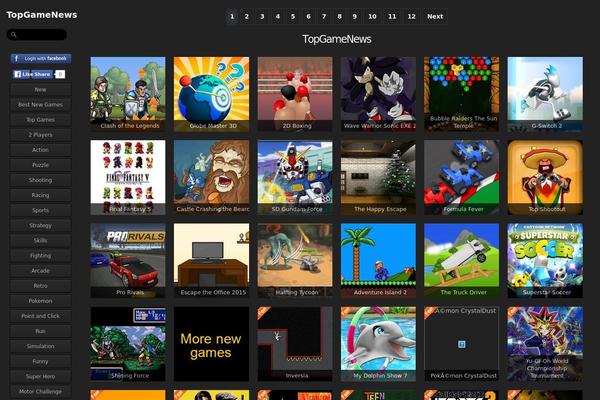Select Point and Click category

click(x=40, y=316)
